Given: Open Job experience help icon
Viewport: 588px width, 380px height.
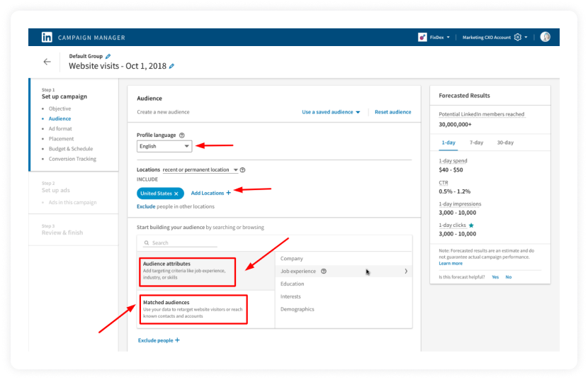Looking at the screenshot, I should pos(324,272).
